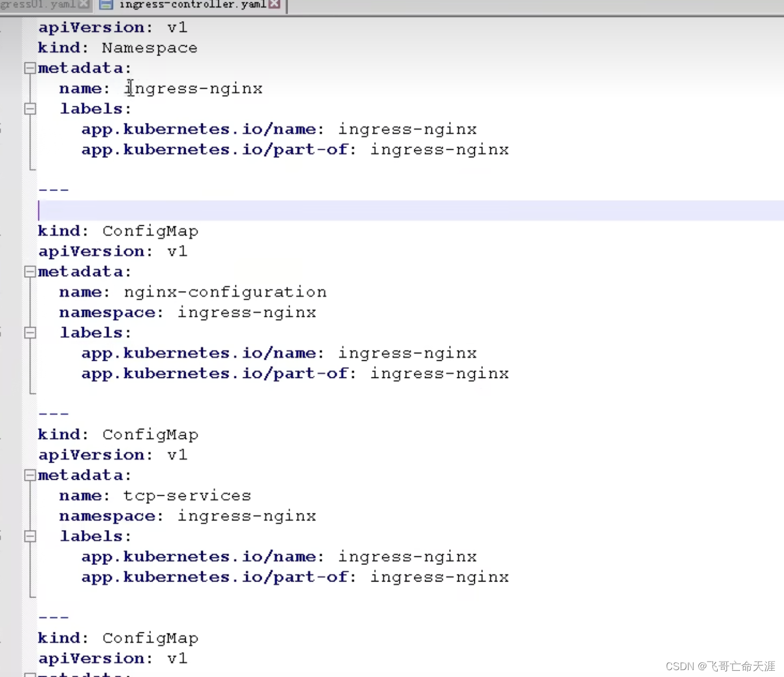Close the gressU1.yaml tab
This screenshot has height=677, width=784.
(x=84, y=4)
